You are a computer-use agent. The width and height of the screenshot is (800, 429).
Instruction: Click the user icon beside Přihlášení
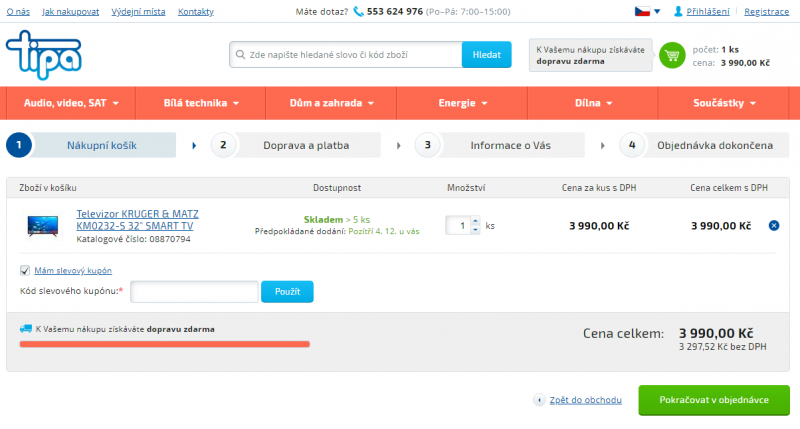click(678, 11)
